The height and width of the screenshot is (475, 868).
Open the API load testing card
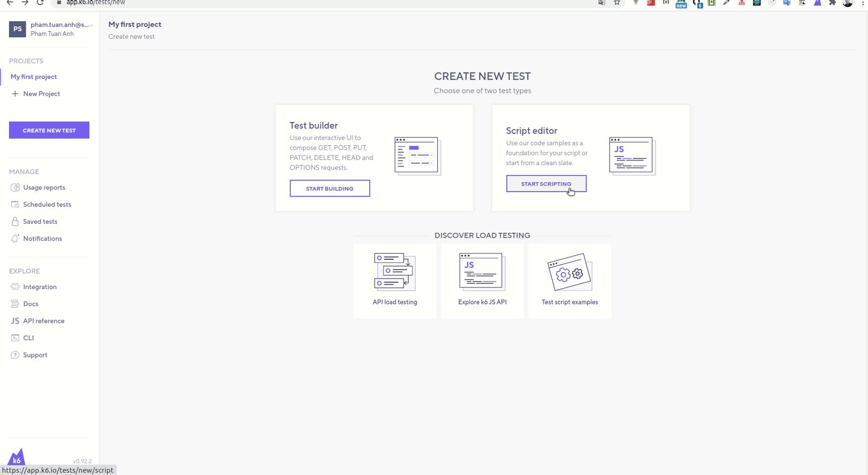click(x=395, y=281)
